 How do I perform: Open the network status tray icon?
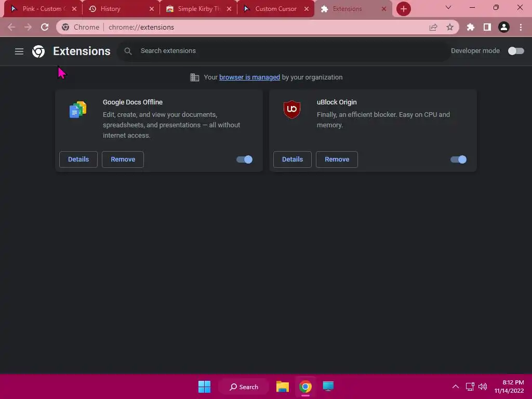470,387
